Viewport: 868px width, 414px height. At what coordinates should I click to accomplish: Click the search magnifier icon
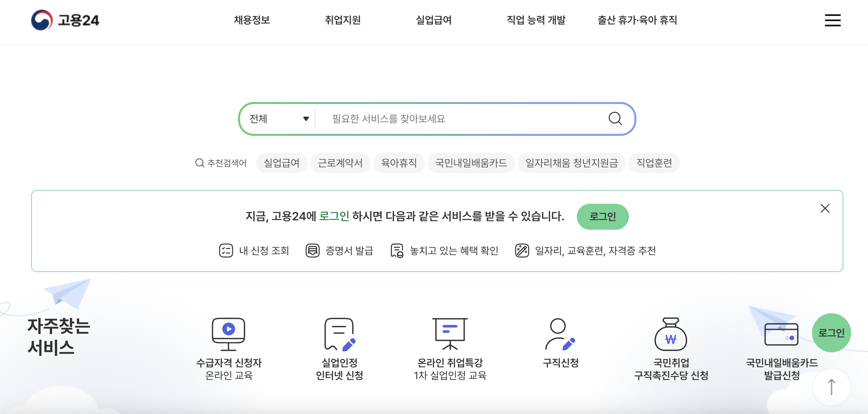point(616,119)
